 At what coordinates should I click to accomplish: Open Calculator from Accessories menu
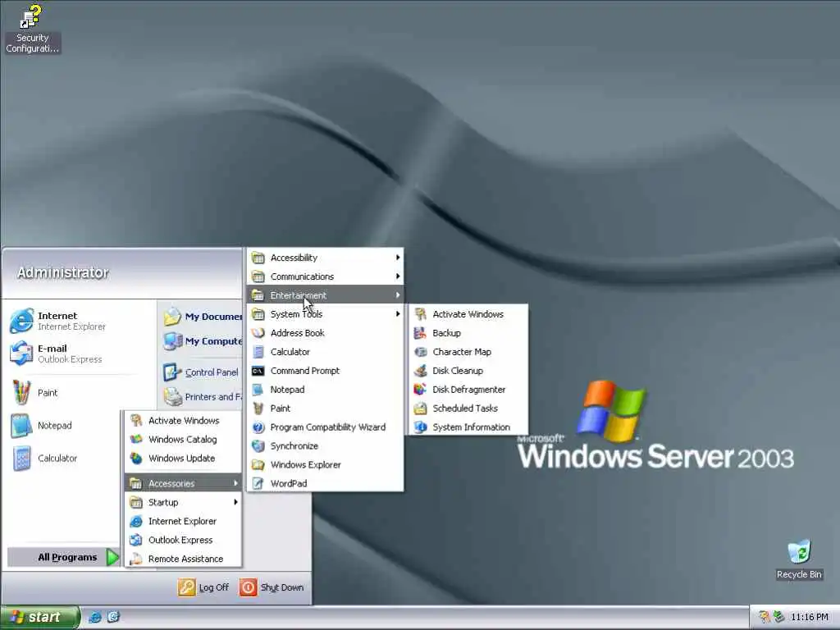[x=325, y=351]
